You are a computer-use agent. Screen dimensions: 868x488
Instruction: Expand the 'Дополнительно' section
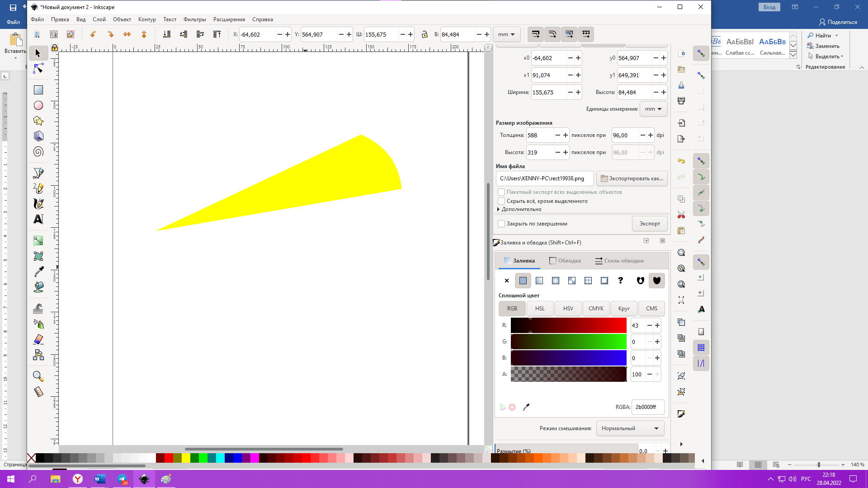[x=519, y=209]
